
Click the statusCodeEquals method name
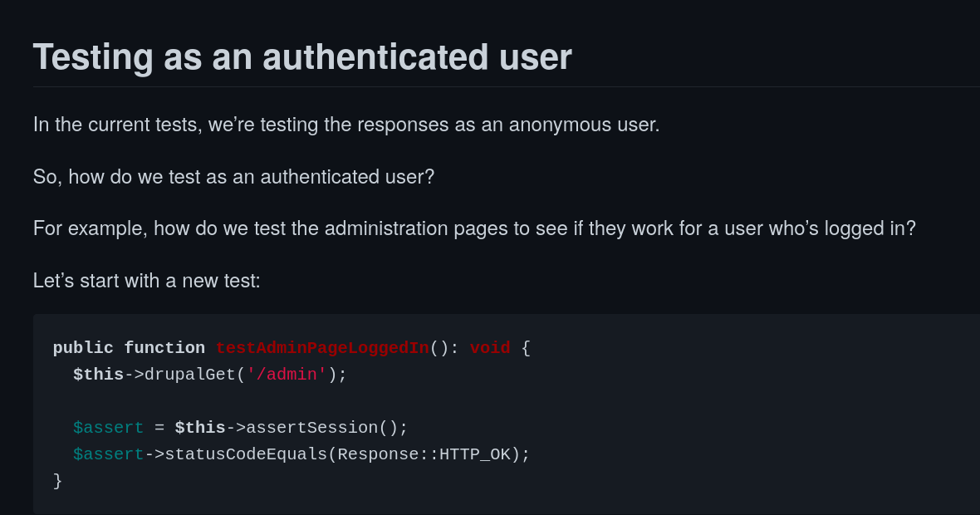246,454
